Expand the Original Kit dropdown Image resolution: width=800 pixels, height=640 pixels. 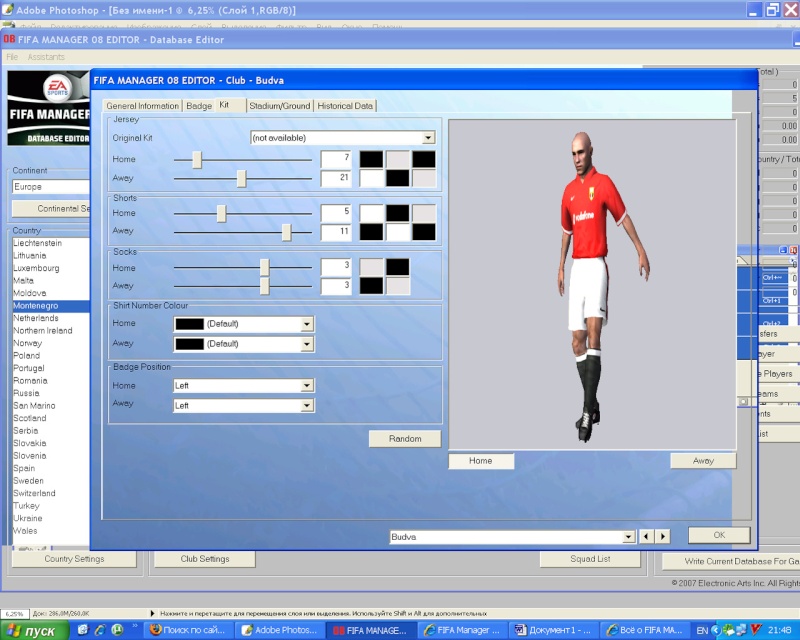(x=429, y=138)
